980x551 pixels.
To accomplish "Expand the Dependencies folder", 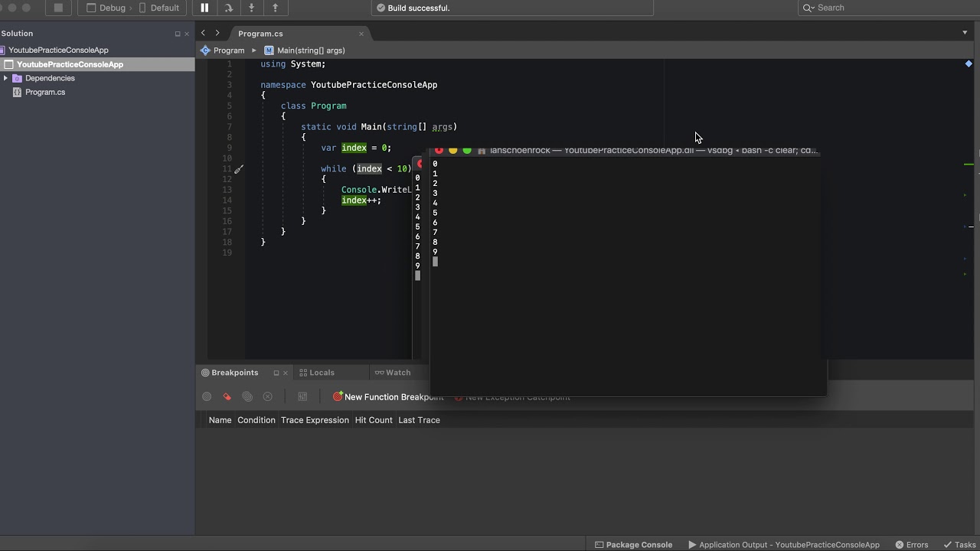I will pyautogui.click(x=5, y=78).
